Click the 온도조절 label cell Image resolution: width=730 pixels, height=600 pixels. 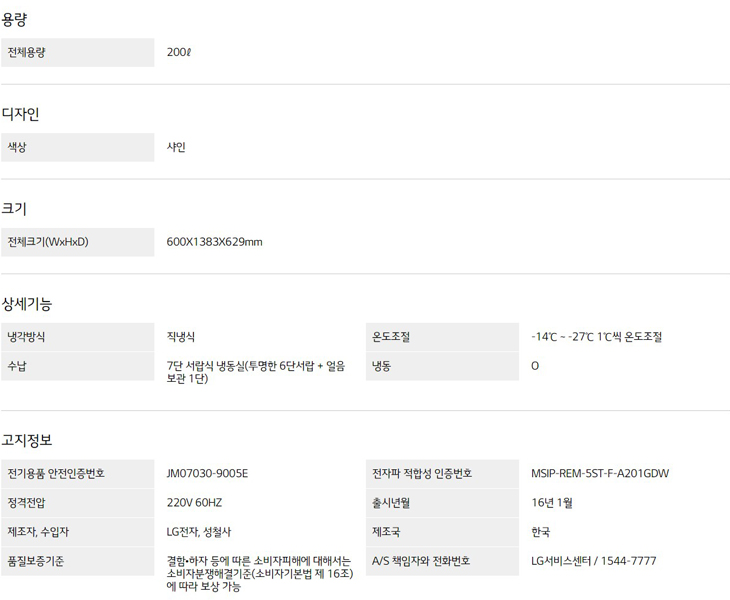pos(441,337)
